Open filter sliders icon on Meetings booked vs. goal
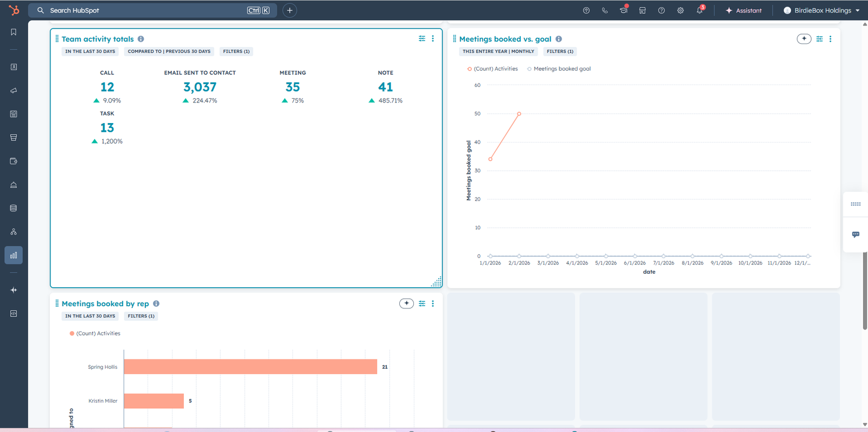Viewport: 868px width, 432px height. click(820, 38)
